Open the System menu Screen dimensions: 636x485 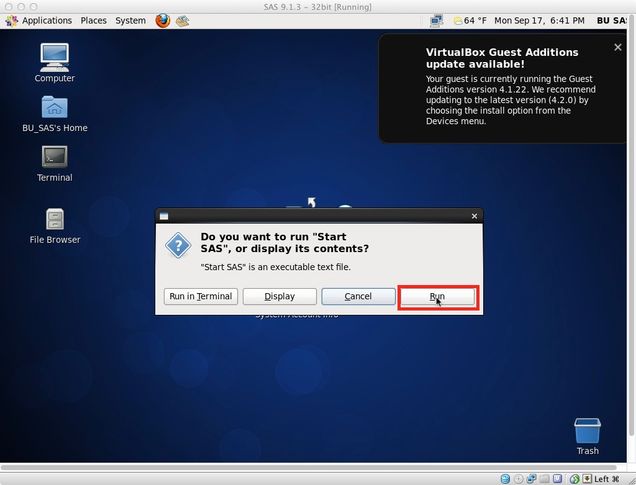[x=130, y=21]
